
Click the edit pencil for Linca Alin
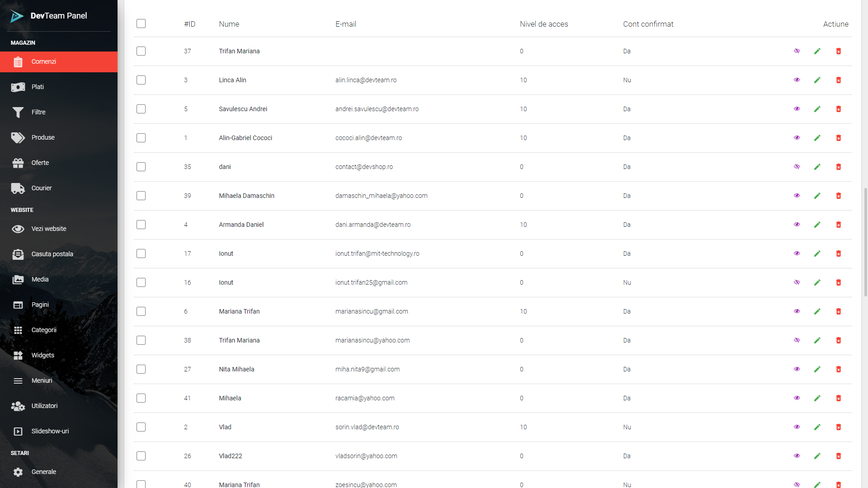(817, 80)
